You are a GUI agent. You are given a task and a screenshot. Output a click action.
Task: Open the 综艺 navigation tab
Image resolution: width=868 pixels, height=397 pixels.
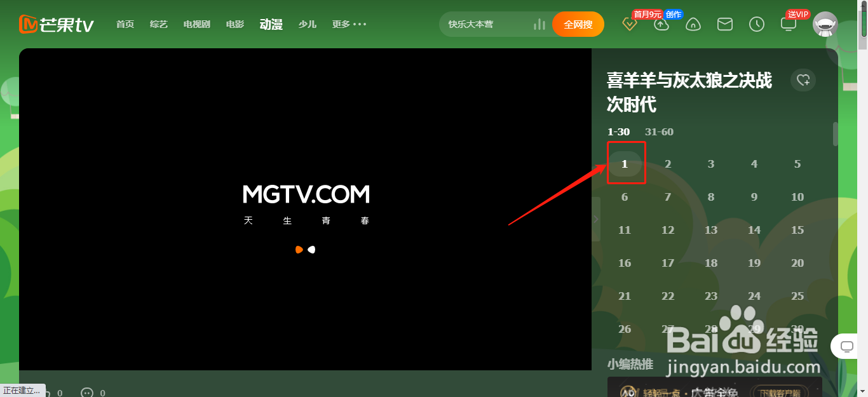click(x=159, y=25)
